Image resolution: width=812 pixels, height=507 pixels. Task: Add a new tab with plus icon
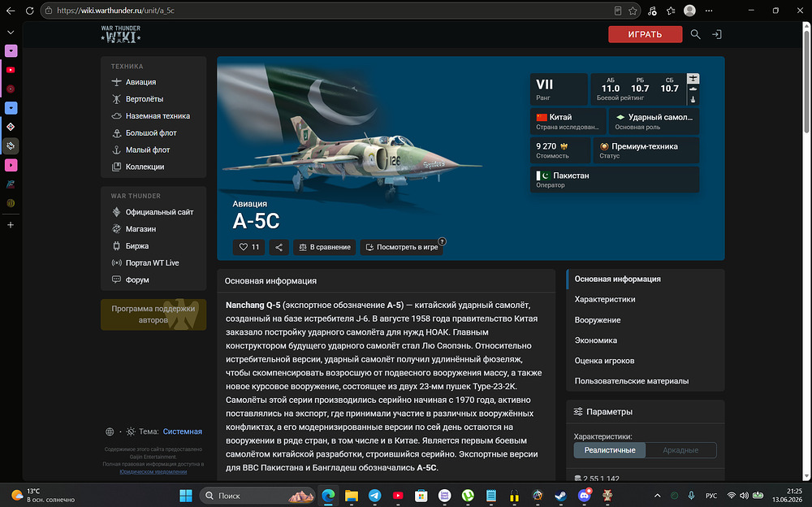pyautogui.click(x=11, y=225)
